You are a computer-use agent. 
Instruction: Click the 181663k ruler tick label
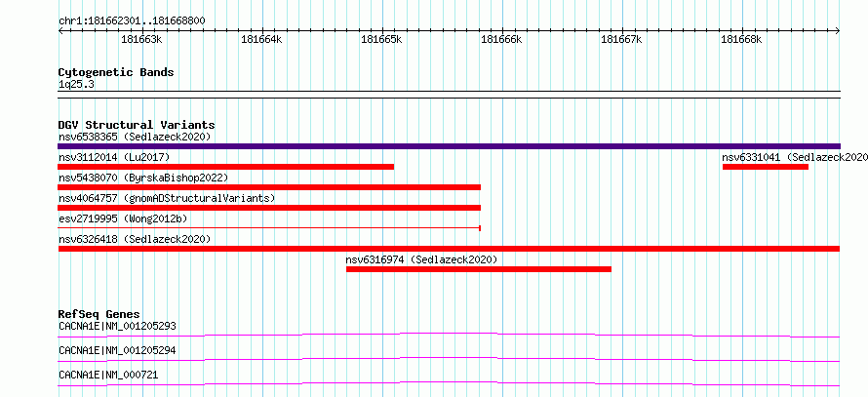[x=141, y=39]
